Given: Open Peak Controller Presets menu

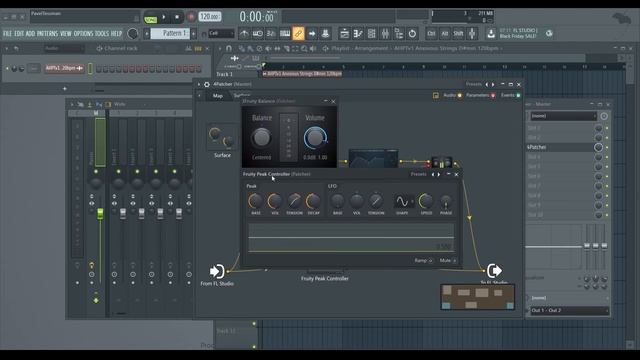Looking at the screenshot, I should [418, 174].
